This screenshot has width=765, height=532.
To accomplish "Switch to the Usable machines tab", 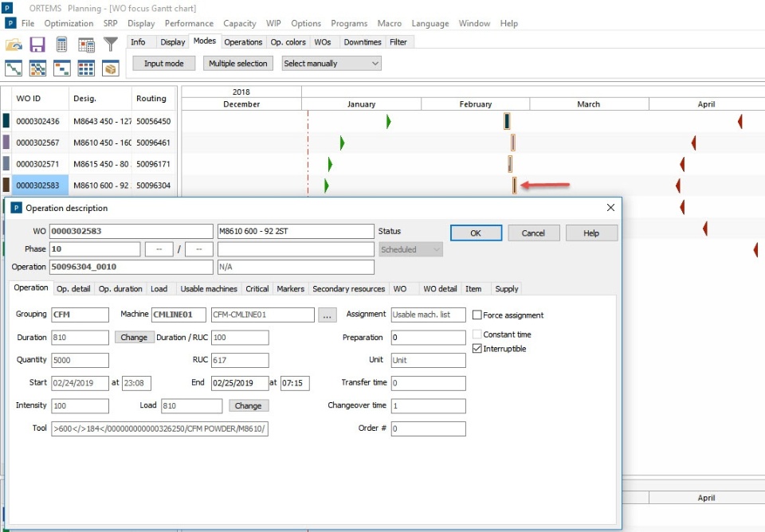I will pos(209,288).
